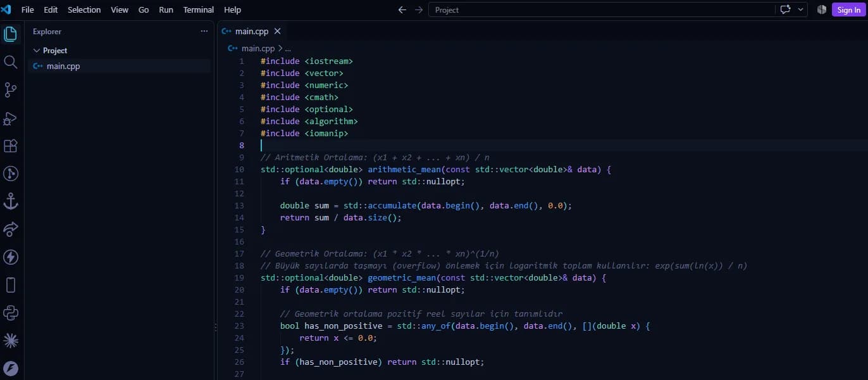The image size is (868, 380).
Task: Open the Python panel icon
Action: (x=11, y=313)
